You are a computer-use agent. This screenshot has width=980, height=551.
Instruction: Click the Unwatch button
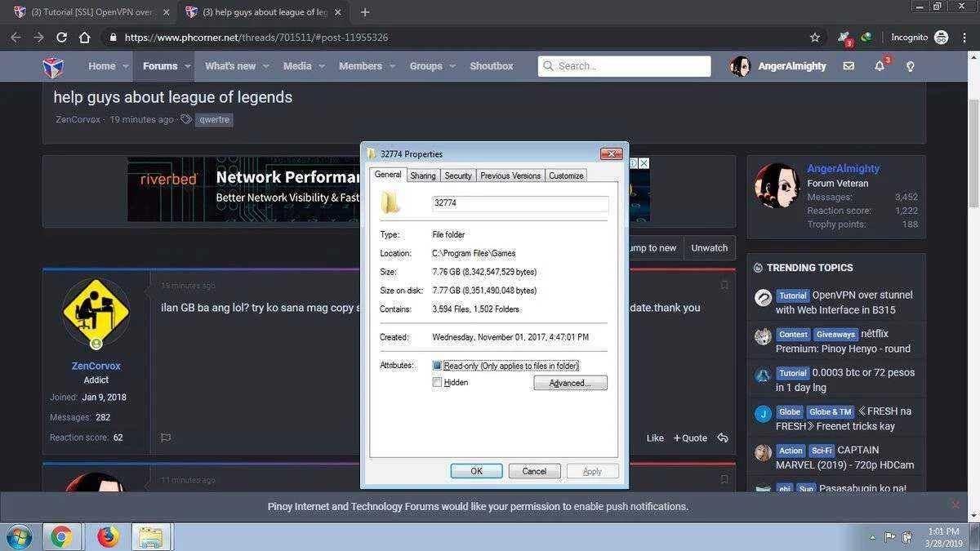pos(709,248)
